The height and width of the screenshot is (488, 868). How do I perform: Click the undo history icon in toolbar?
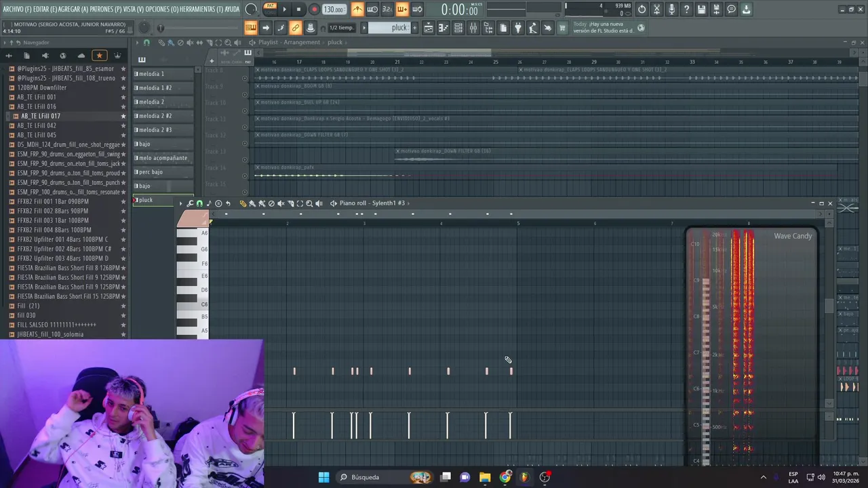click(642, 9)
